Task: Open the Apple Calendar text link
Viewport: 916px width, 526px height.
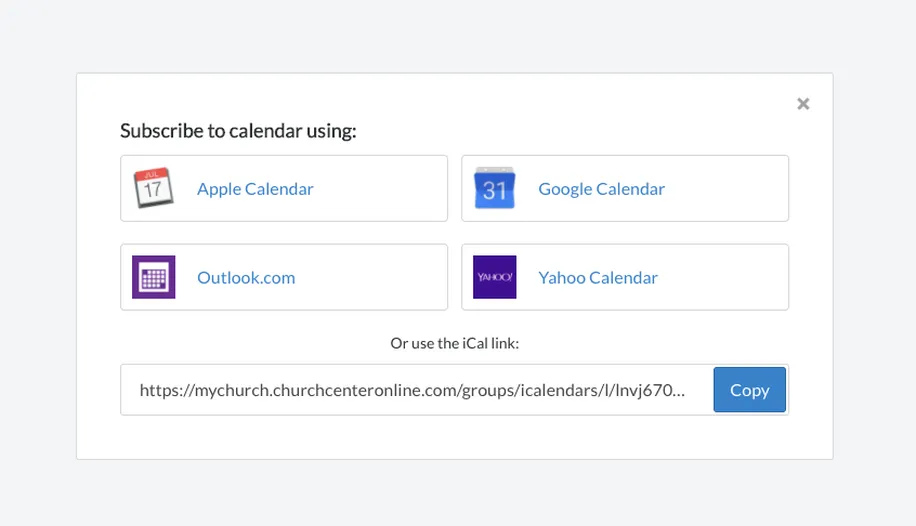Action: click(x=255, y=189)
